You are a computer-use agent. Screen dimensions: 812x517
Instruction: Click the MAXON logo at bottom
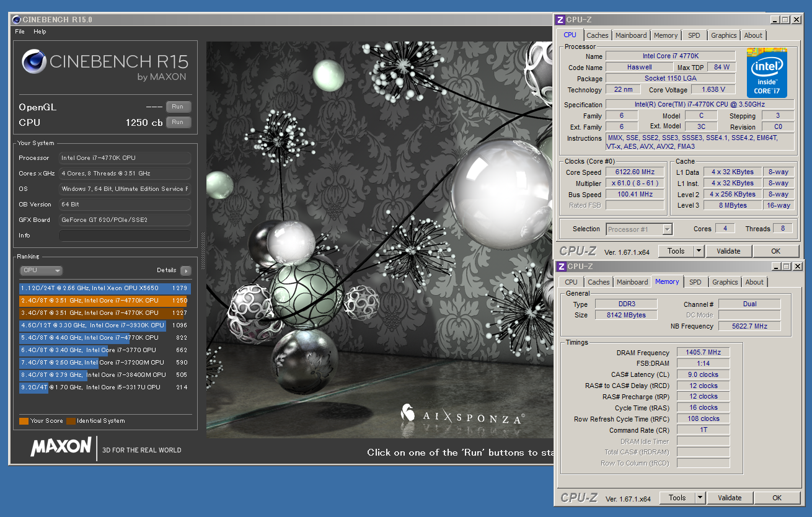pyautogui.click(x=61, y=446)
